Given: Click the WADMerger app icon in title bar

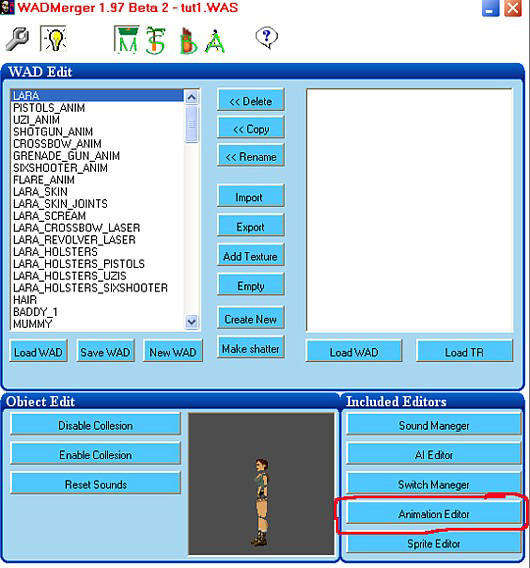Looking at the screenshot, I should click(7, 7).
